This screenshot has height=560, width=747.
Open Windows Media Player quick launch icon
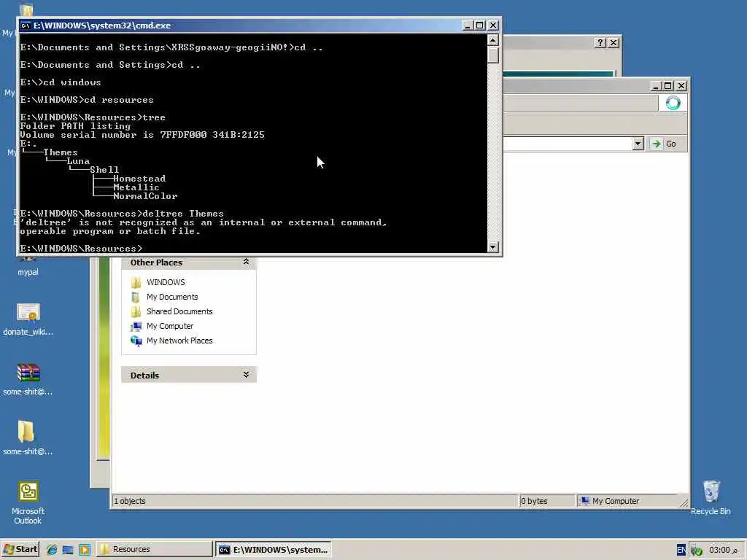pyautogui.click(x=85, y=550)
